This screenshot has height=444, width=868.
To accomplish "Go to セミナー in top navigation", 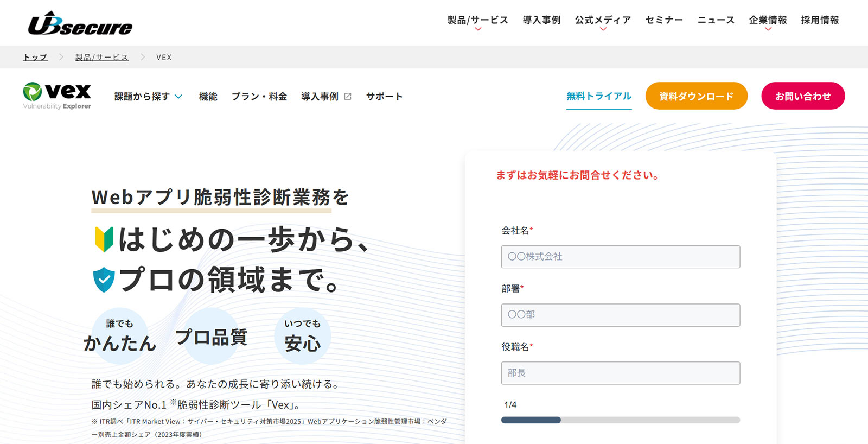I will [664, 20].
